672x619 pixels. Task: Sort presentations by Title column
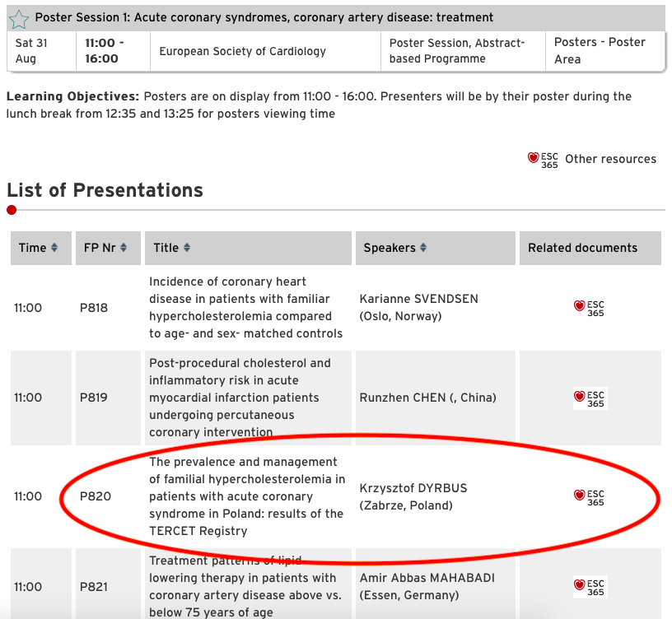point(187,248)
